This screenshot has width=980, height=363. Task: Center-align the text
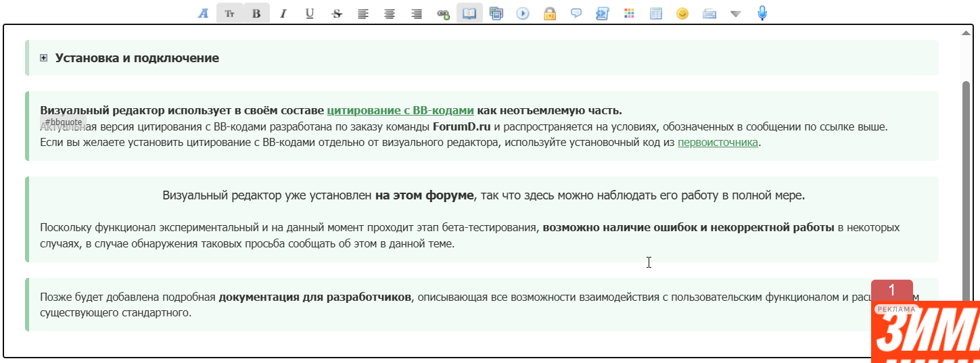(390, 14)
